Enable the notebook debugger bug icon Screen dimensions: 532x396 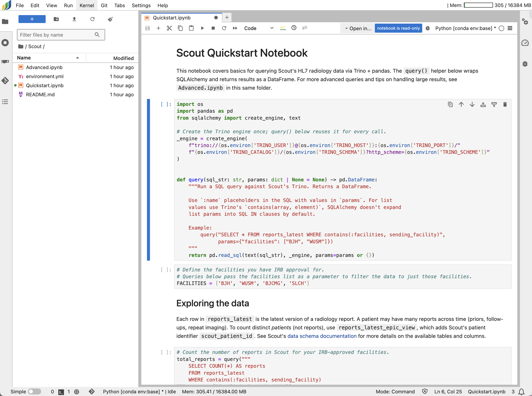tap(427, 28)
